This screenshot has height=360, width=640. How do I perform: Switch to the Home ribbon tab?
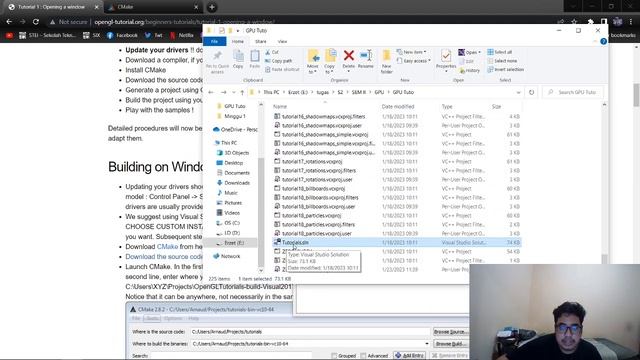pyautogui.click(x=238, y=41)
